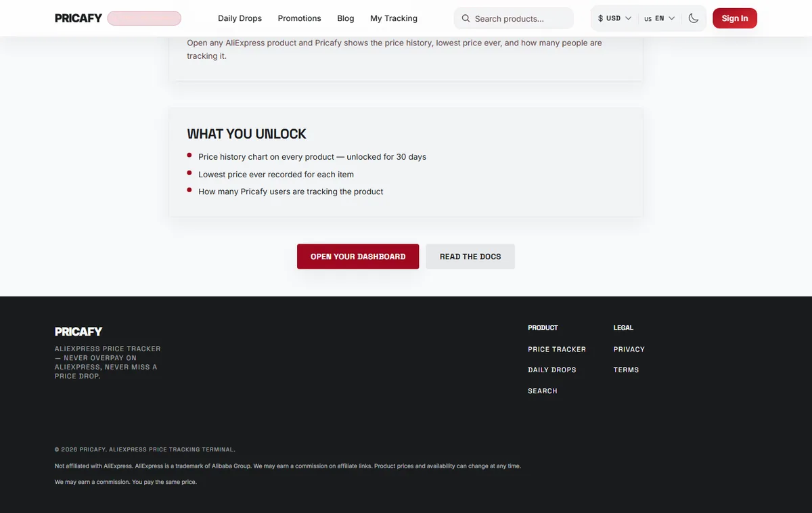Click the Product footer column heading
This screenshot has height=513, width=812.
(543, 328)
